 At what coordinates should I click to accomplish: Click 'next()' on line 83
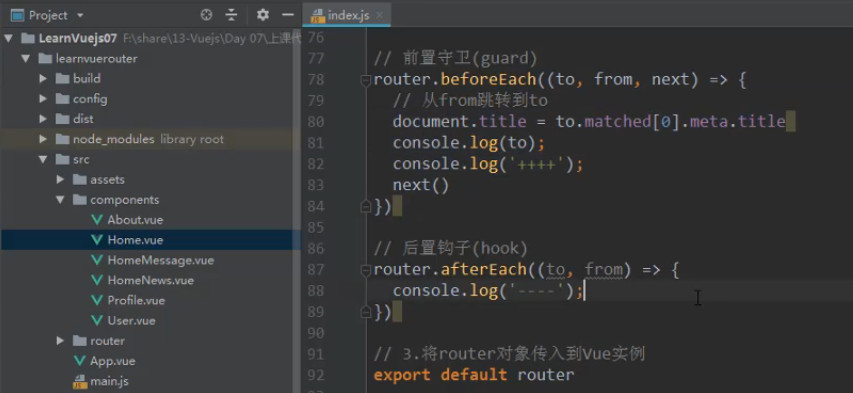click(421, 185)
